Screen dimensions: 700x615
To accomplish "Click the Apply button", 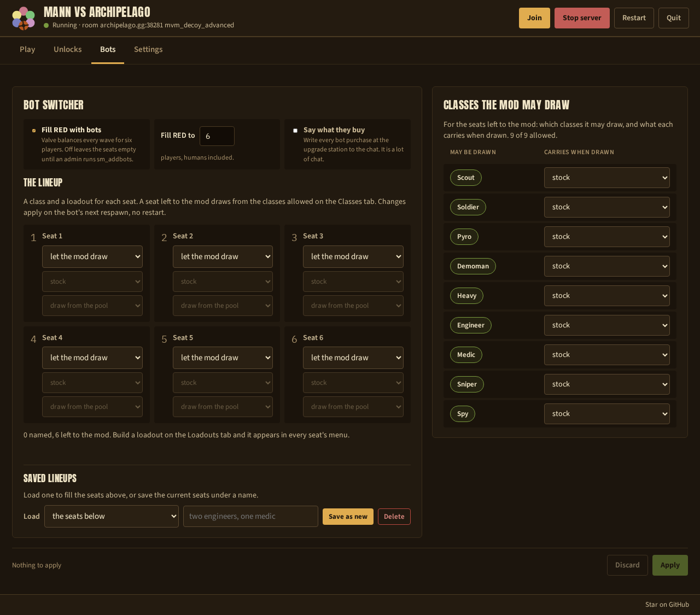I will (x=670, y=565).
